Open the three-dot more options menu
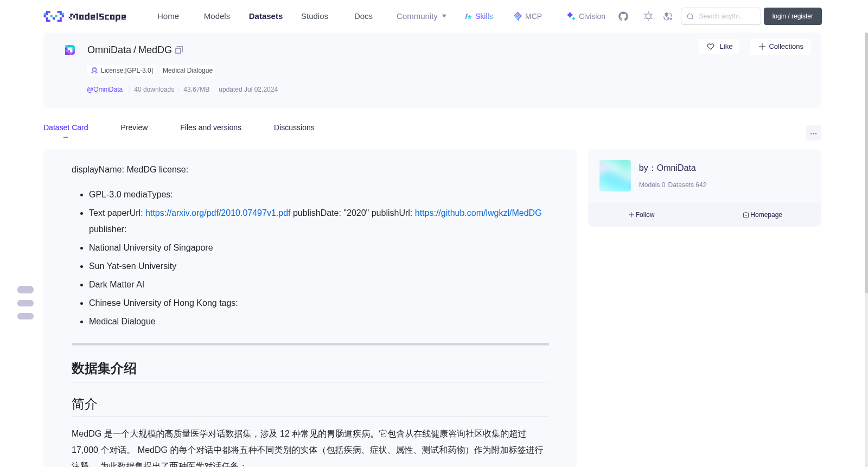Screen dimensions: 868x467 tap(813, 133)
